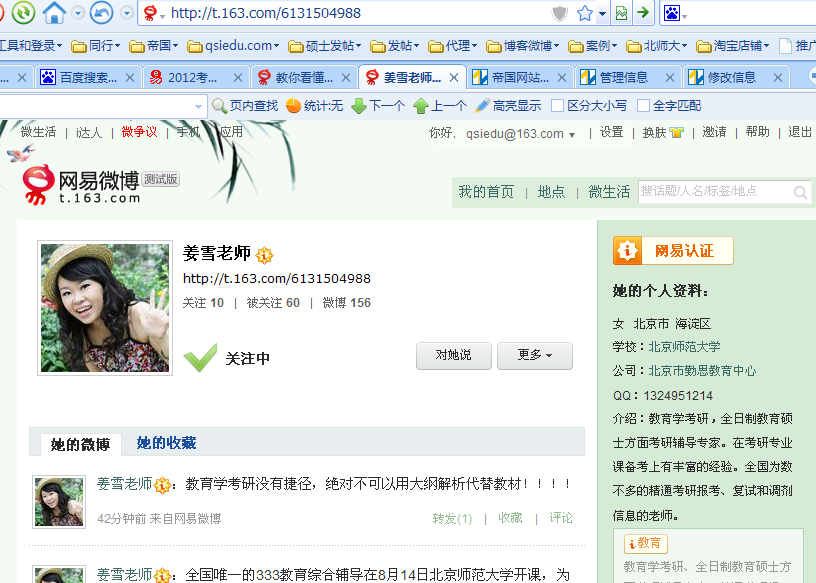Viewport: 816px width, 583px height.
Task: Close the 2012考 tab
Action: click(x=238, y=78)
